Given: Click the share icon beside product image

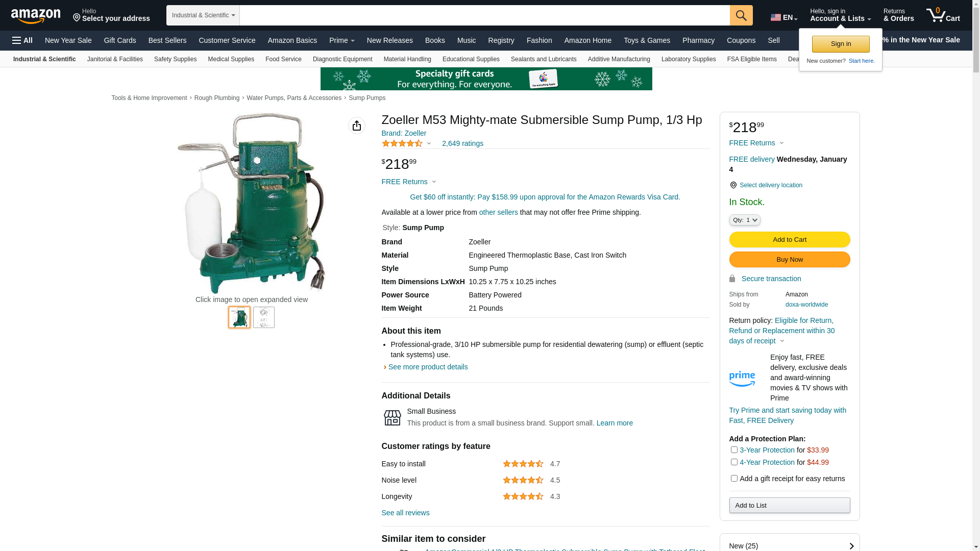Looking at the screenshot, I should click(357, 126).
